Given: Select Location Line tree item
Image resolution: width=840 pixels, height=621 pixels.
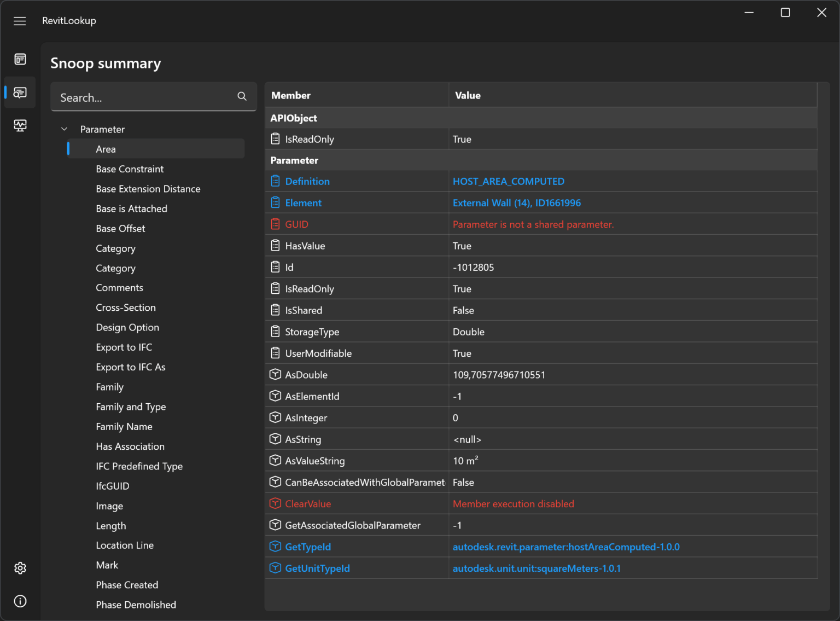Looking at the screenshot, I should point(125,545).
